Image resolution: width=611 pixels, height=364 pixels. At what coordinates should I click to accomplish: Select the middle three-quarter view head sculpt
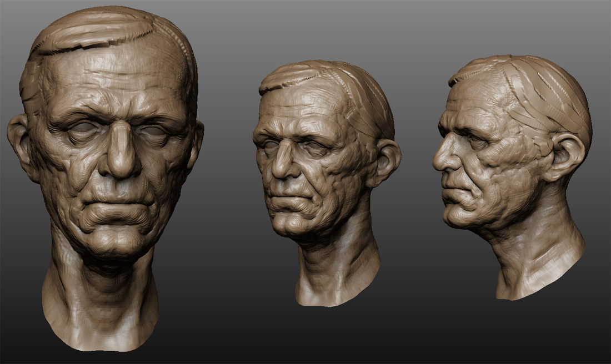pyautogui.click(x=327, y=183)
